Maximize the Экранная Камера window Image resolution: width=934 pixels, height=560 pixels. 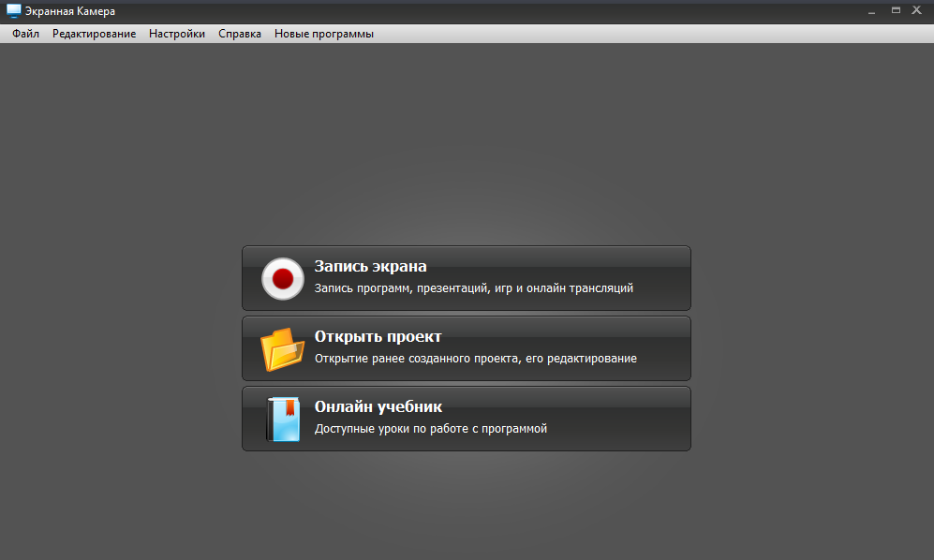[896, 11]
